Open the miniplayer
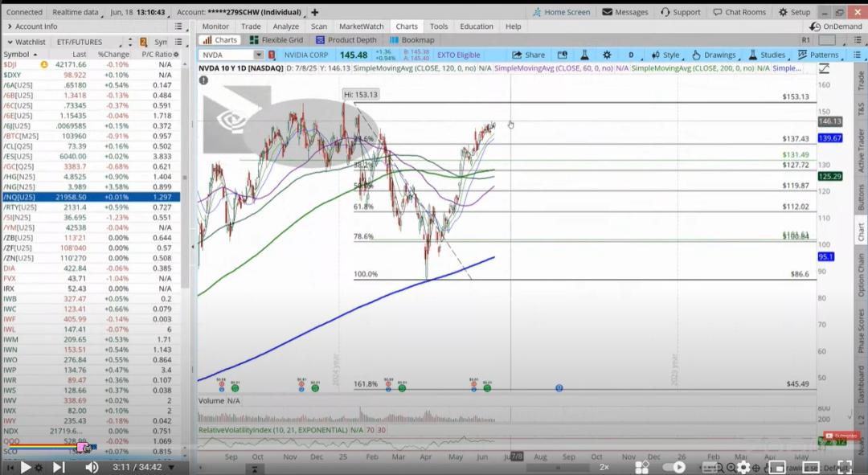The height and width of the screenshot is (475, 868). [x=777, y=467]
